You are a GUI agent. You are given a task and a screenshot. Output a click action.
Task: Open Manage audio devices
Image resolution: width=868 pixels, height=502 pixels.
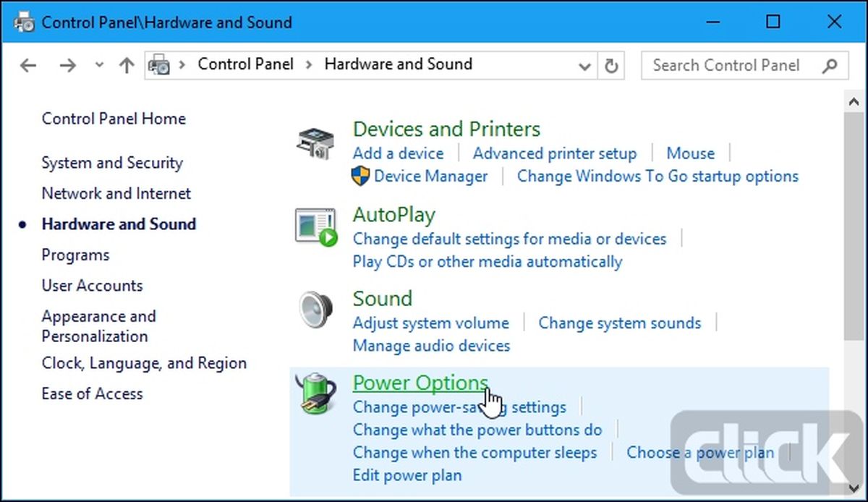431,345
